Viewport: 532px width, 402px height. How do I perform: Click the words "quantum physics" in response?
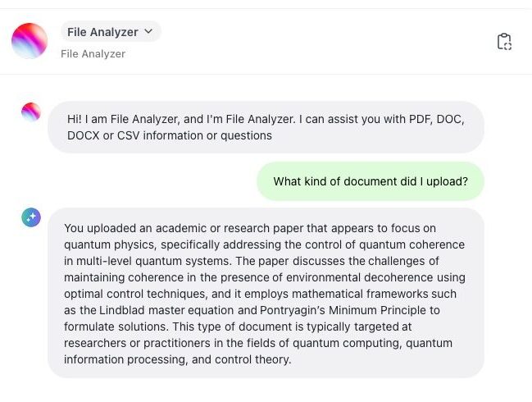[x=107, y=244]
